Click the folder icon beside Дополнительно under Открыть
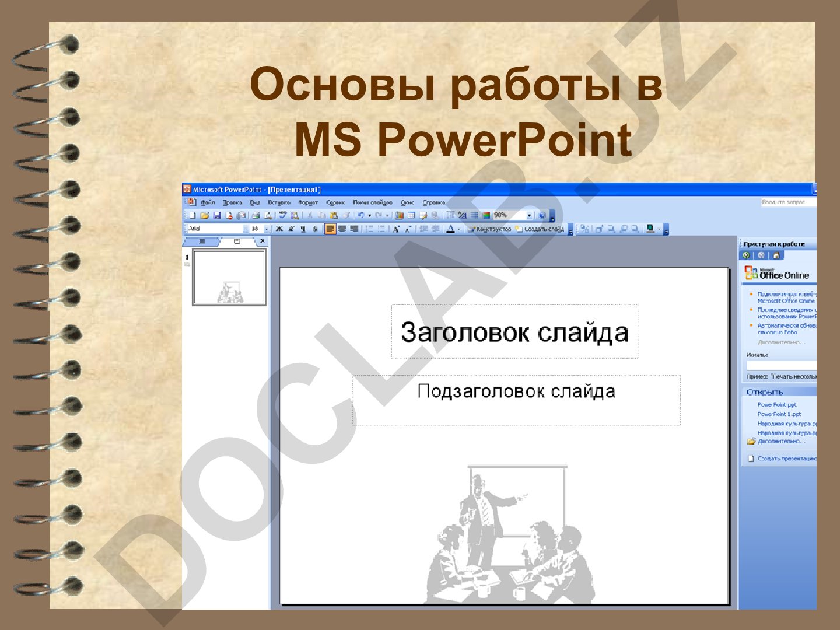Viewport: 840px width, 630px height. pos(751,441)
